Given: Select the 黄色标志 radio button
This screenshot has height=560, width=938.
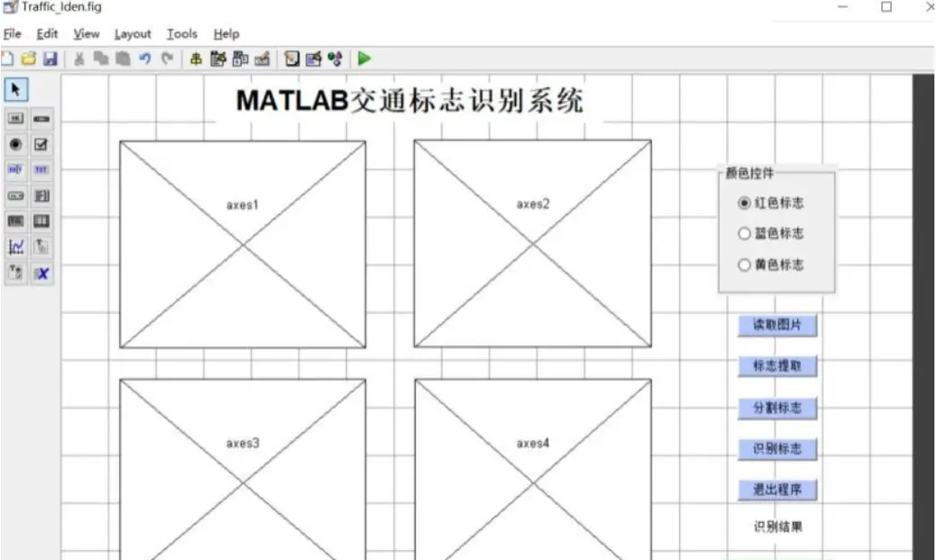Looking at the screenshot, I should (x=770, y=264).
